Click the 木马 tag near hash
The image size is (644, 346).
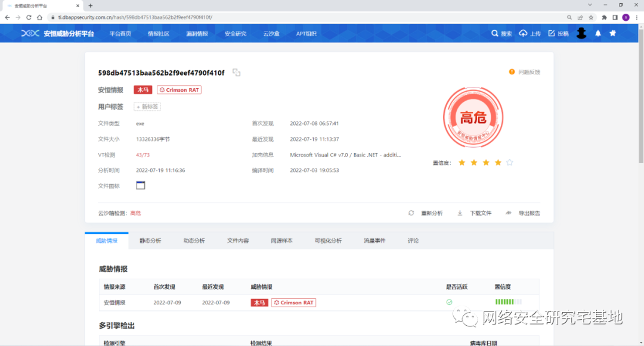143,90
